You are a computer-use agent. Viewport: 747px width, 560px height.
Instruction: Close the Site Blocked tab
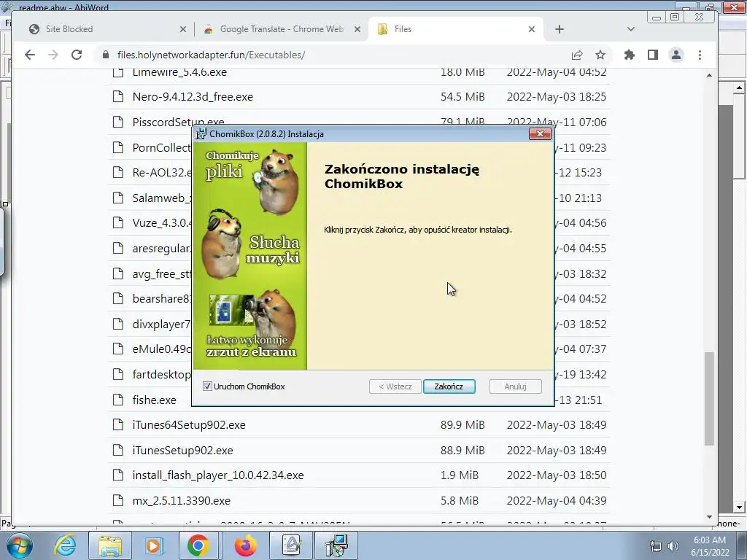[183, 29]
